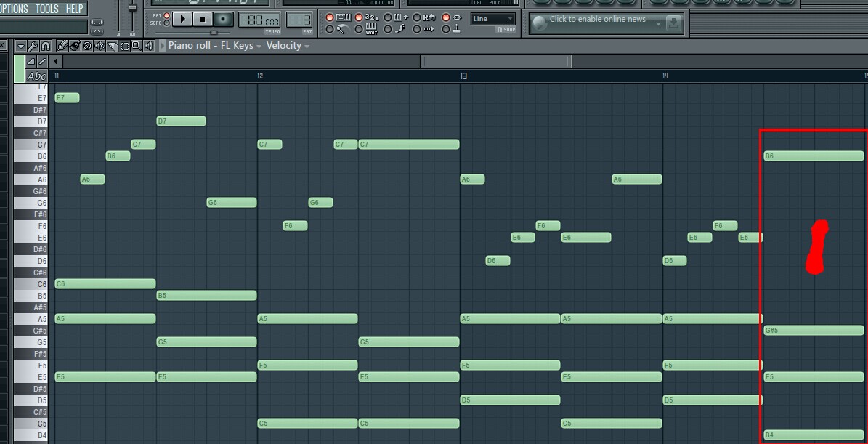Expand the online news panel arrow

(x=657, y=23)
